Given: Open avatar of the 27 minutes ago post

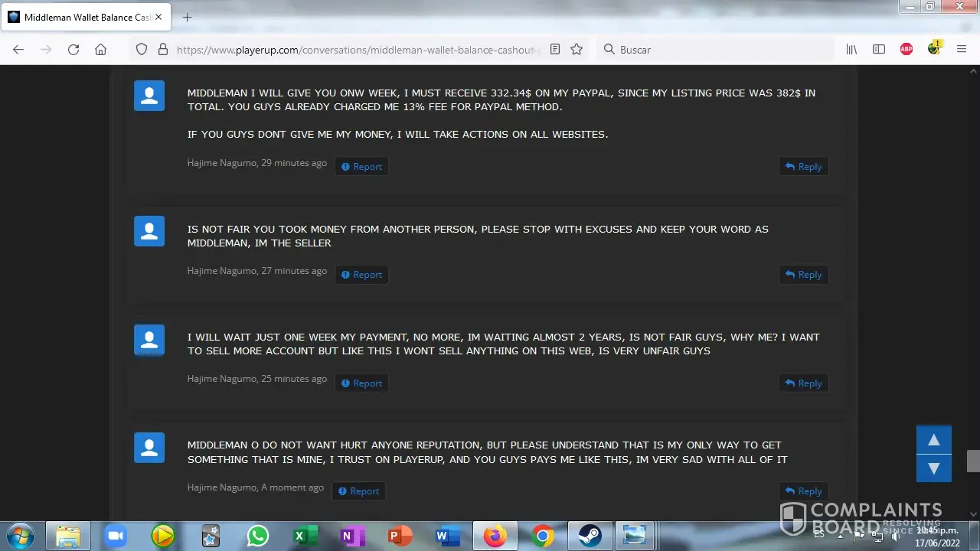Looking at the screenshot, I should click(x=149, y=231).
